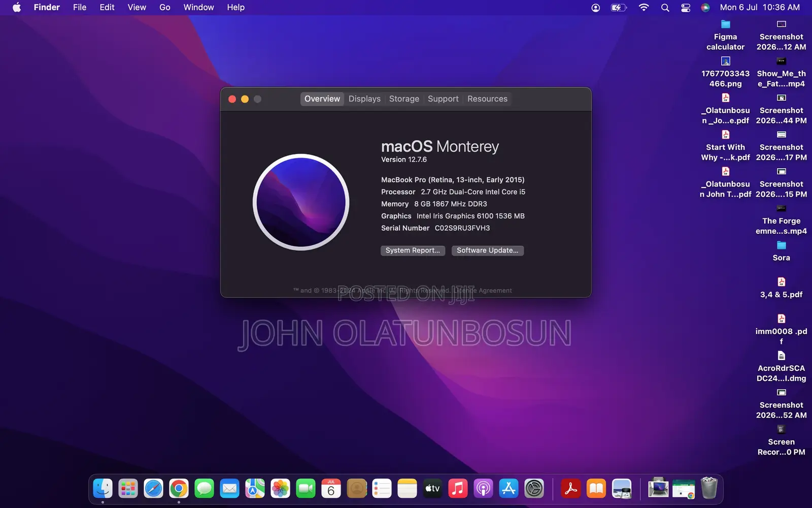Select the Show_Me_the_Fat mp4 file
This screenshot has width=812, height=508.
click(781, 72)
